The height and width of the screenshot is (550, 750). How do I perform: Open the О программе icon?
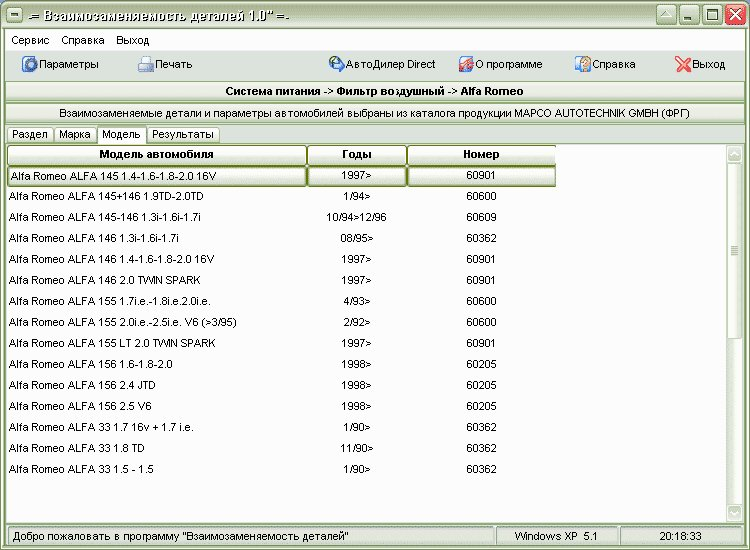[x=466, y=64]
